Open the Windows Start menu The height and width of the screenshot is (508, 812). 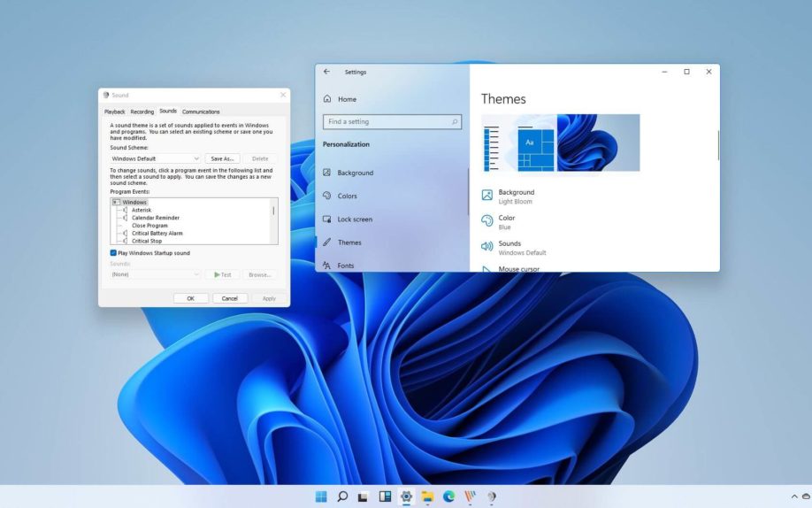321,496
